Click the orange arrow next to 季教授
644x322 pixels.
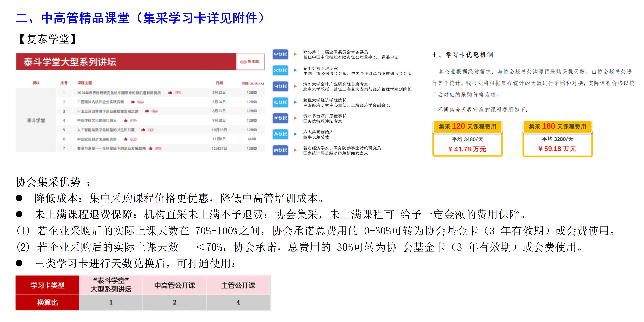[x=295, y=118]
